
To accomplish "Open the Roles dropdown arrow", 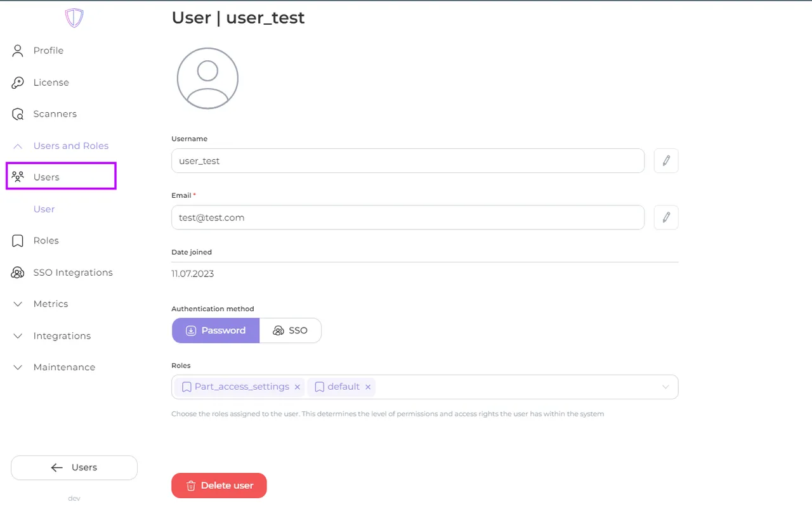I will [x=665, y=387].
